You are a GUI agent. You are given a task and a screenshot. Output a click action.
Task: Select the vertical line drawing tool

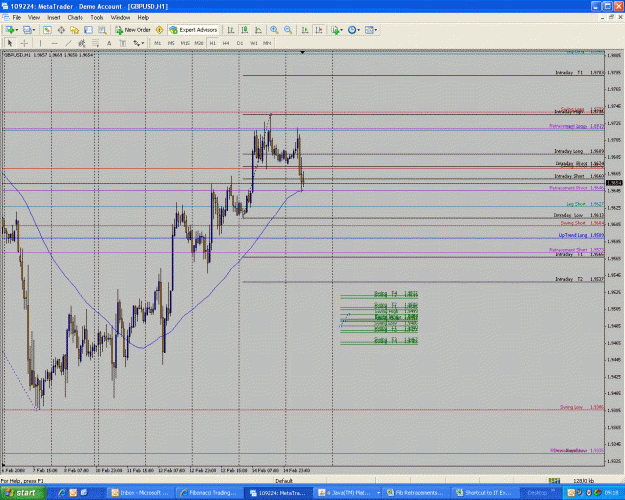[x=40, y=43]
